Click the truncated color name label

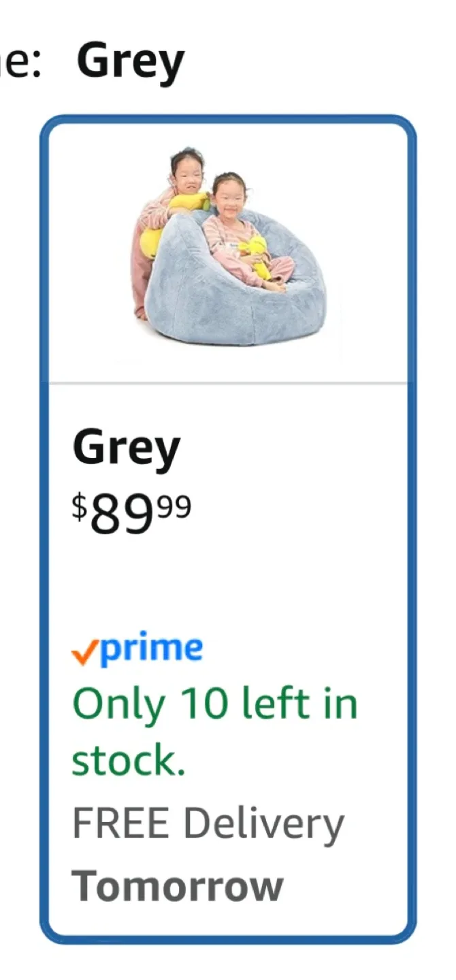point(20,63)
